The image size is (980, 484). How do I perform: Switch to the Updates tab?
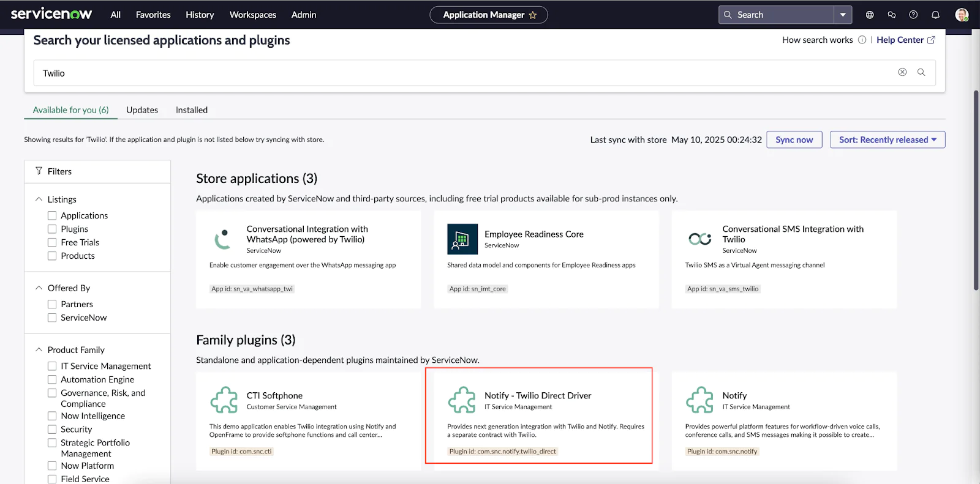[142, 110]
